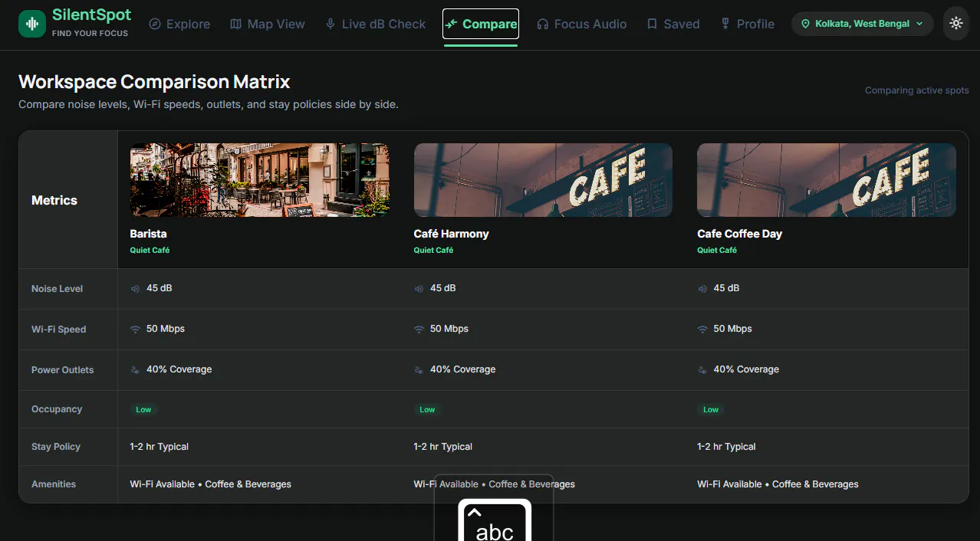The height and width of the screenshot is (541, 980).
Task: Click the microphone icon beside Live dB Check
Action: coord(331,24)
